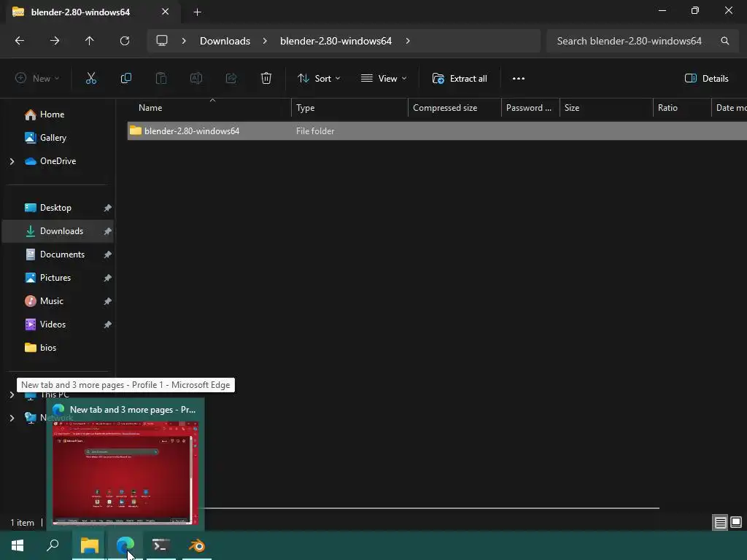The image size is (747, 560).
Task: Switch to details list view icon in status bar
Action: (x=720, y=523)
